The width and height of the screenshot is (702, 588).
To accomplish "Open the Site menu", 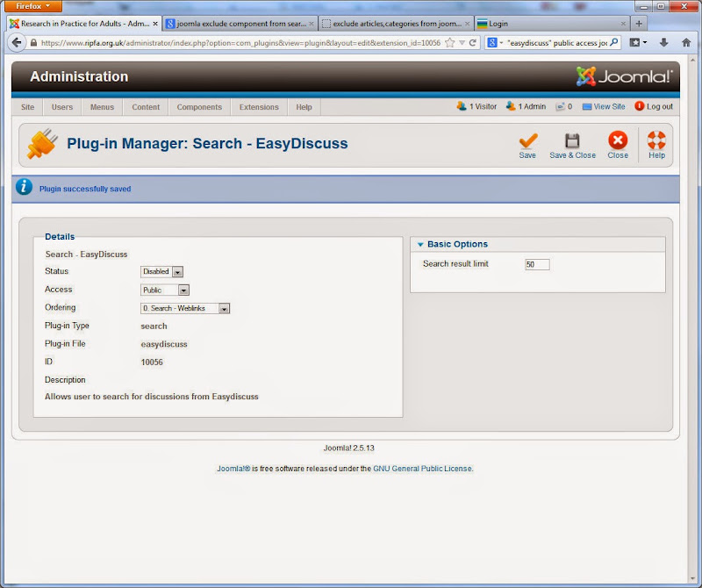I will pyautogui.click(x=27, y=107).
